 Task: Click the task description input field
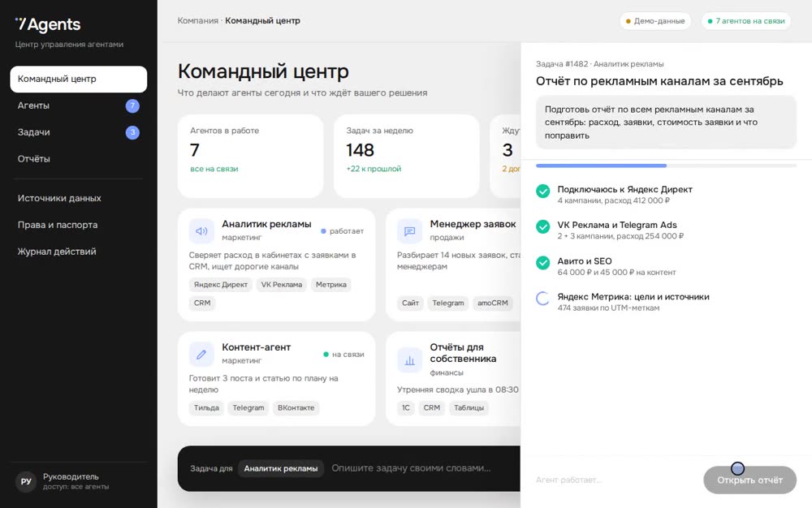coord(411,468)
